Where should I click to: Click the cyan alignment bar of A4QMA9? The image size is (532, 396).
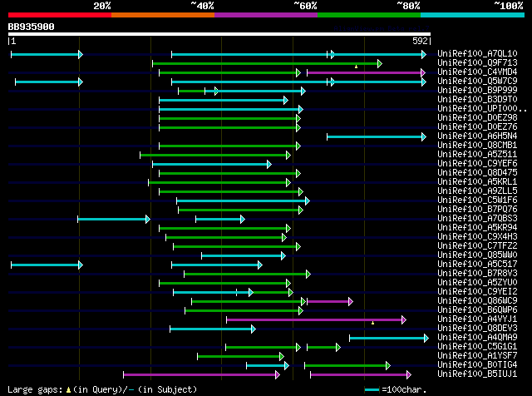tap(389, 338)
